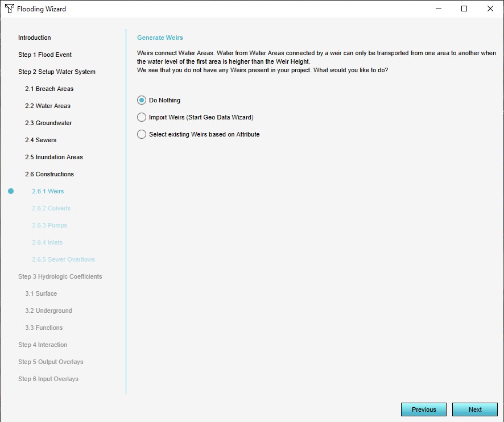Screen dimensions: 504x422
Task: Minimize the Flooding Wizard window
Action: 438,9
